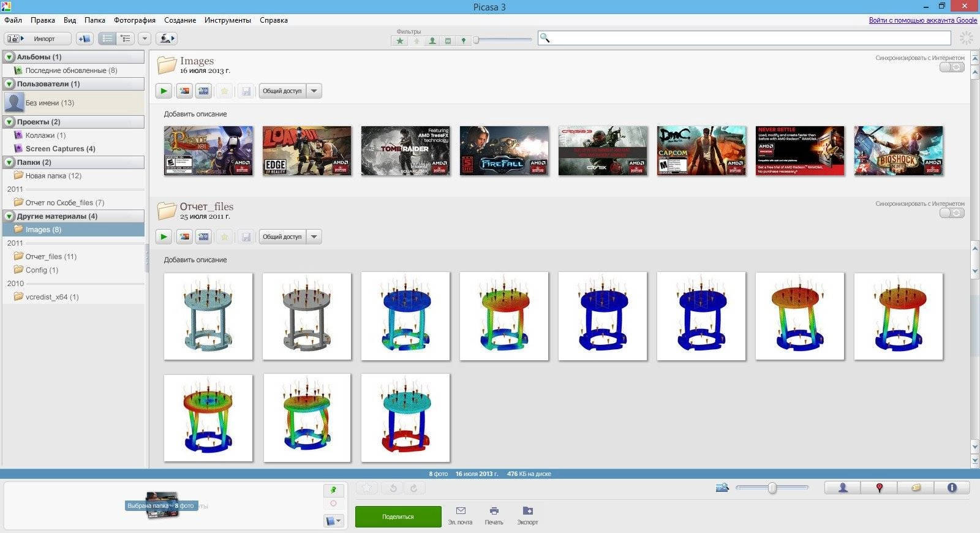Open the add-to-album dropdown in tray
This screenshot has height=533, width=980.
click(334, 521)
